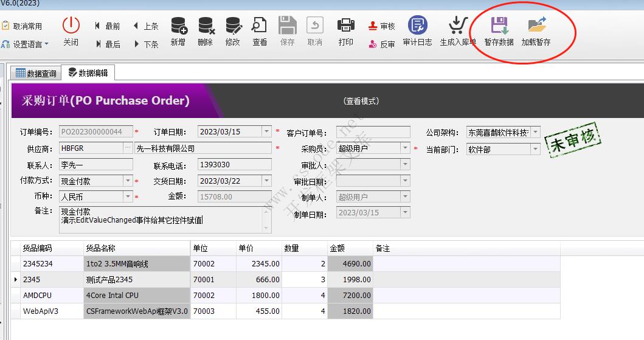This screenshot has height=340, width=644.
Task: Go to the first record (最前)
Action: [x=108, y=26]
